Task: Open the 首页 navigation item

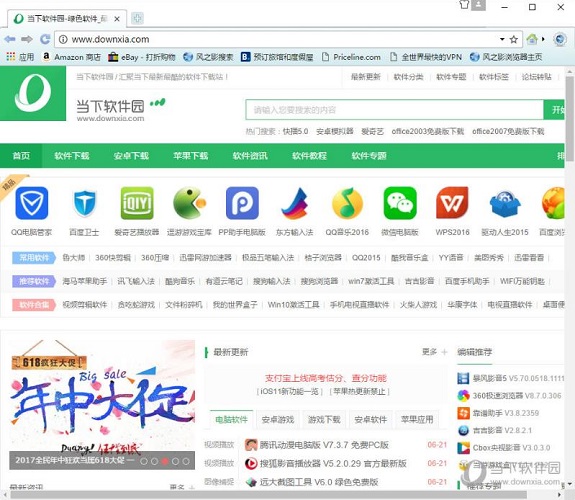Action: (x=21, y=156)
